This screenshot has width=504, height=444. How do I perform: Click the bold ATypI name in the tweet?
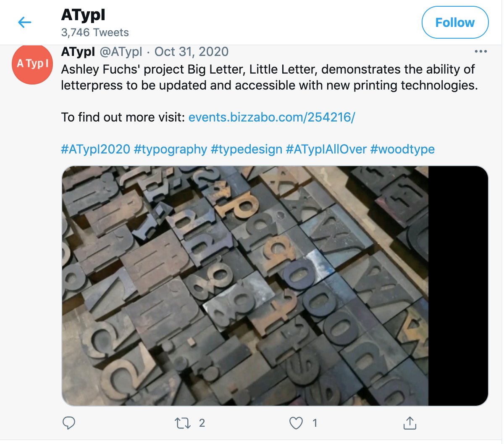pyautogui.click(x=78, y=52)
